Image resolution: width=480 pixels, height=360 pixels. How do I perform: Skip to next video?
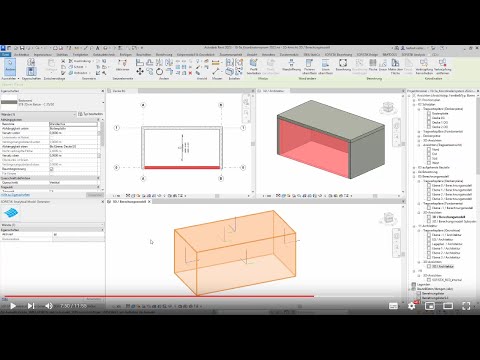click(31, 306)
